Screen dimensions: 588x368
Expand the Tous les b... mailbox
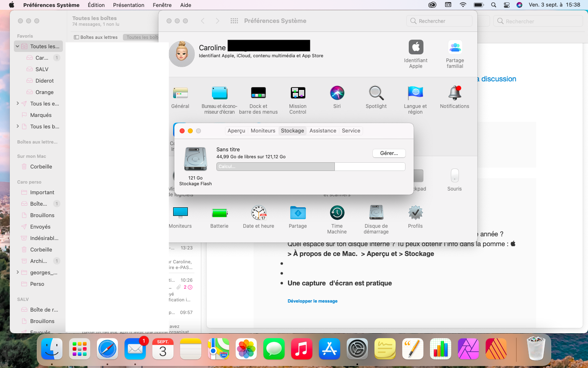18,126
